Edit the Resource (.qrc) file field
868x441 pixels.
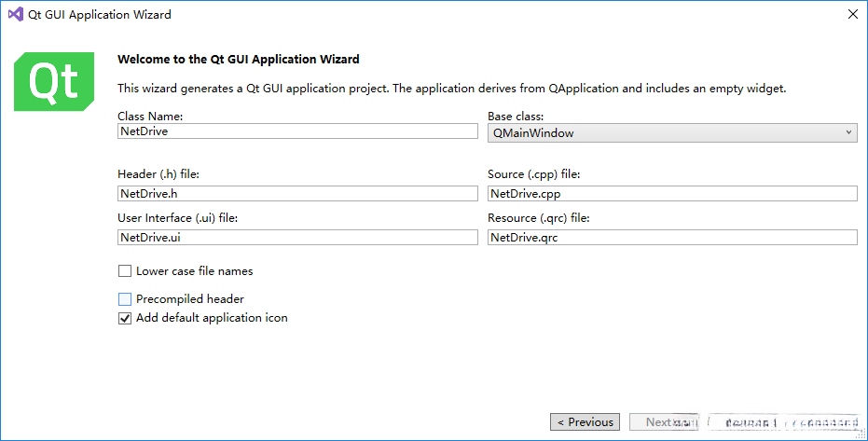tap(671, 238)
